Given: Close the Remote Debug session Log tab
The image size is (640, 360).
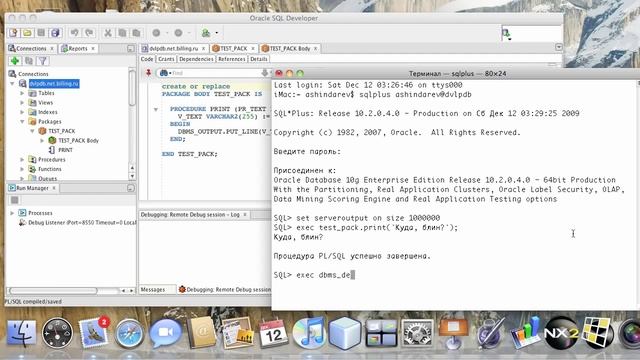Looking at the screenshot, I should [x=245, y=215].
